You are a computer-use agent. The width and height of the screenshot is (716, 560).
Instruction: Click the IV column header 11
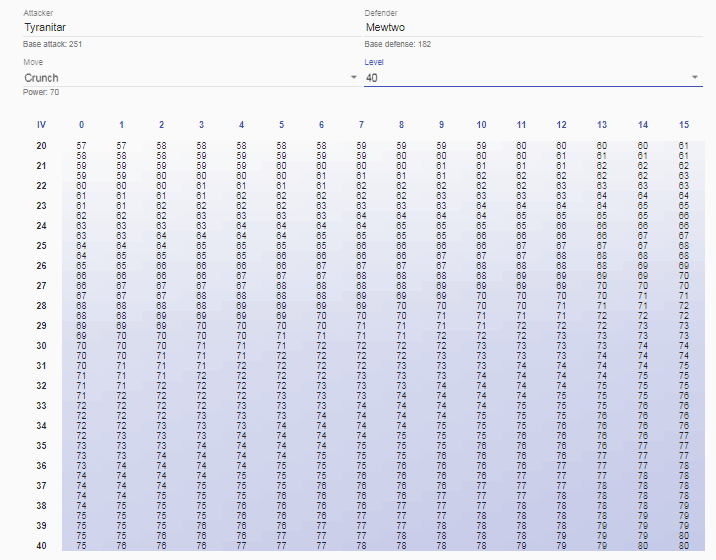click(521, 125)
